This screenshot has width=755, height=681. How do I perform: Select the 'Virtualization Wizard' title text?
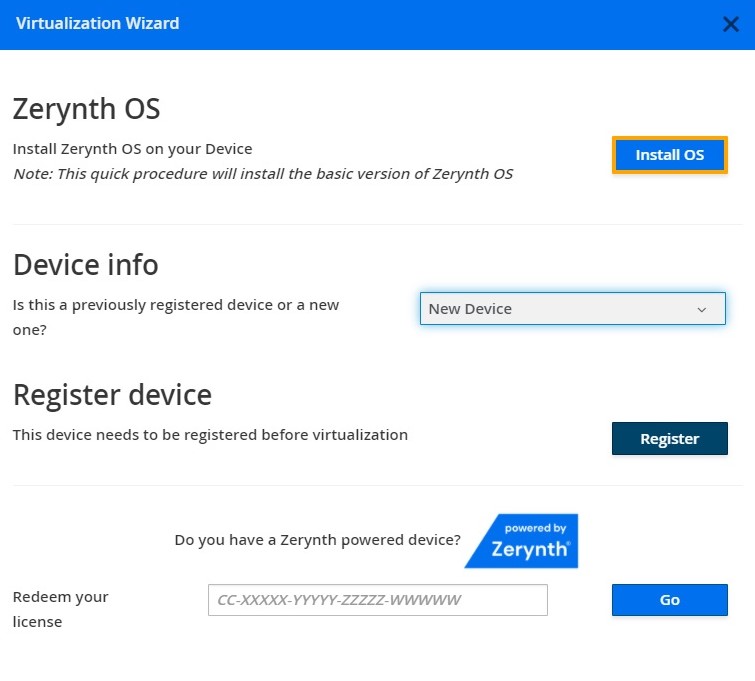pyautogui.click(x=97, y=23)
